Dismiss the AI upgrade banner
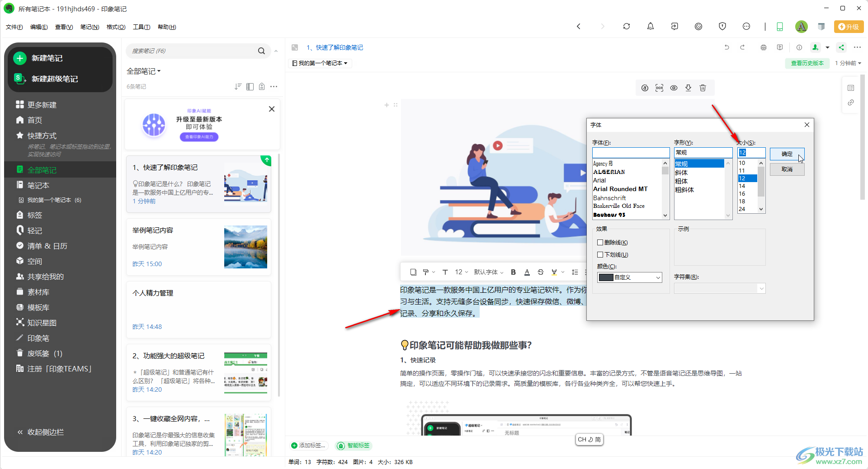This screenshot has height=469, width=868. tap(272, 109)
